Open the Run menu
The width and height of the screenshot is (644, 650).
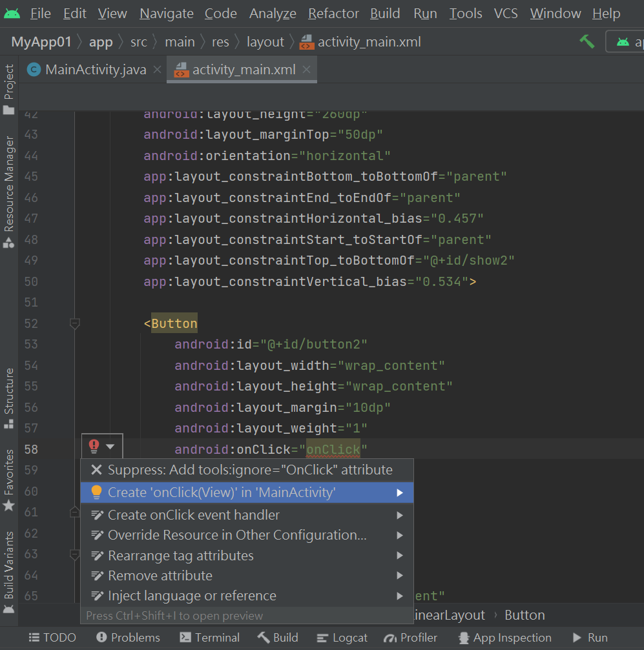coord(425,14)
